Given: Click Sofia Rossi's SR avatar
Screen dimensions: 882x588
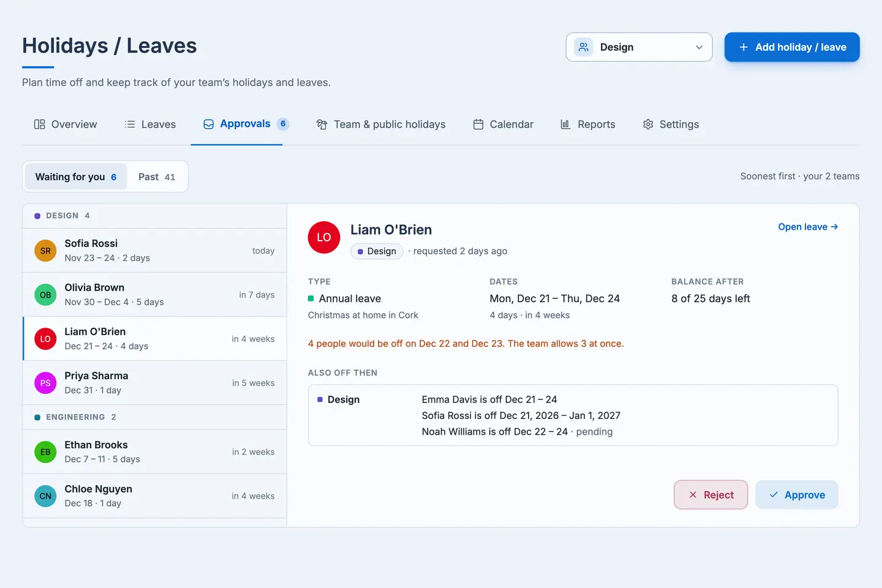Looking at the screenshot, I should pyautogui.click(x=45, y=251).
